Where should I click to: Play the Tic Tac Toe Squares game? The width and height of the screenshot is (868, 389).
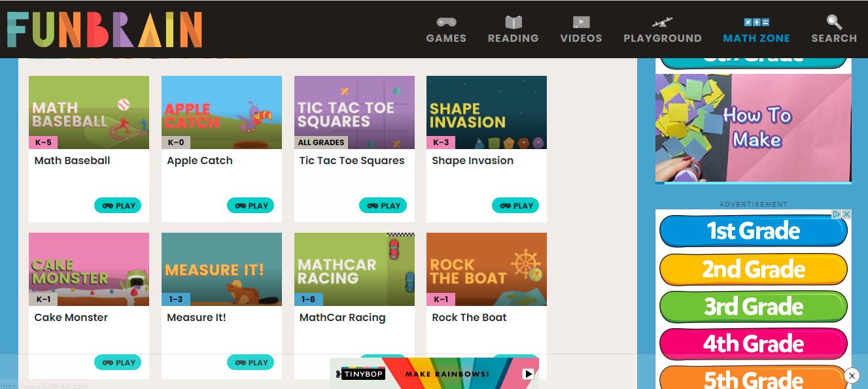383,205
